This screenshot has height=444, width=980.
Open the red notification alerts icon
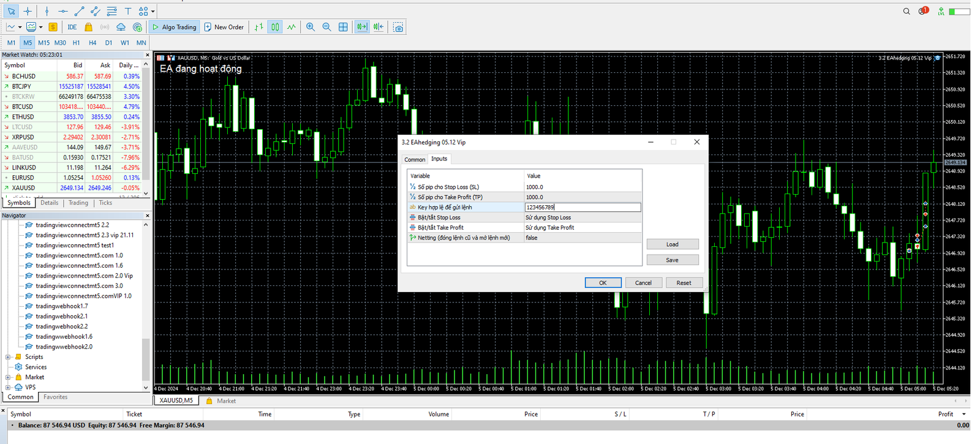point(923,11)
